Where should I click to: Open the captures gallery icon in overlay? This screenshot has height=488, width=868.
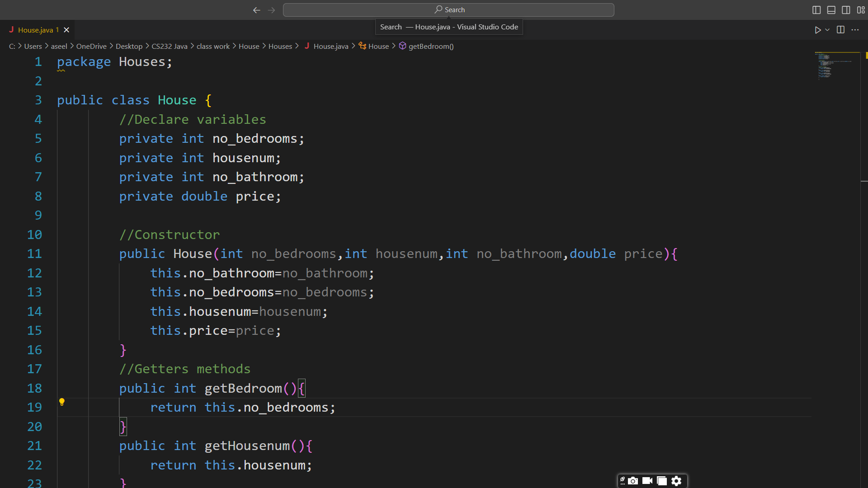pos(662,481)
